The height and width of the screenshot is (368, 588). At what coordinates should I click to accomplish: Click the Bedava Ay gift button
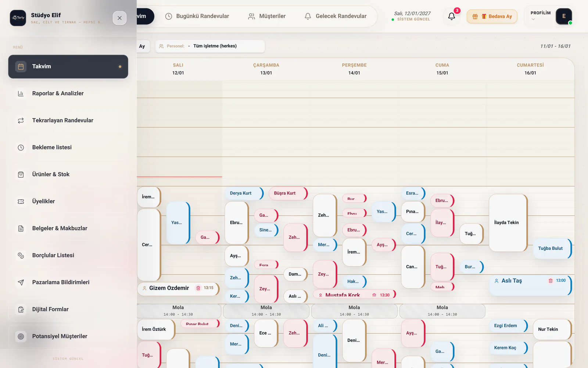click(492, 17)
